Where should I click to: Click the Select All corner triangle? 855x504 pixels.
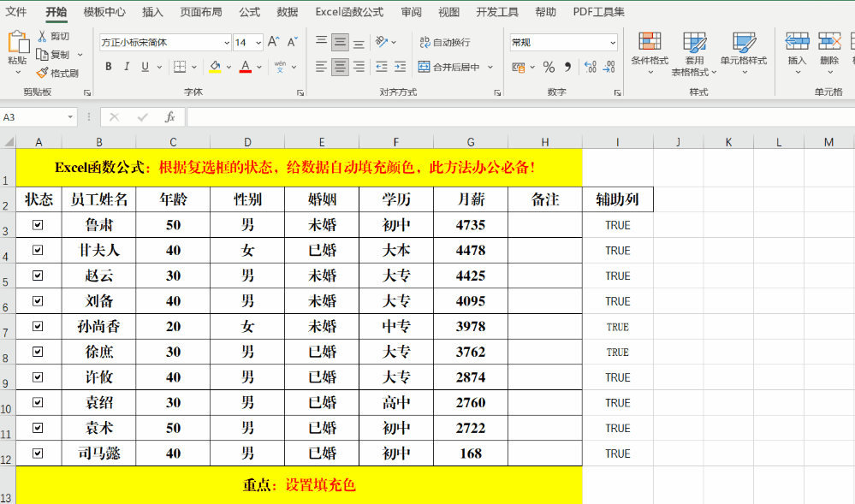point(9,142)
